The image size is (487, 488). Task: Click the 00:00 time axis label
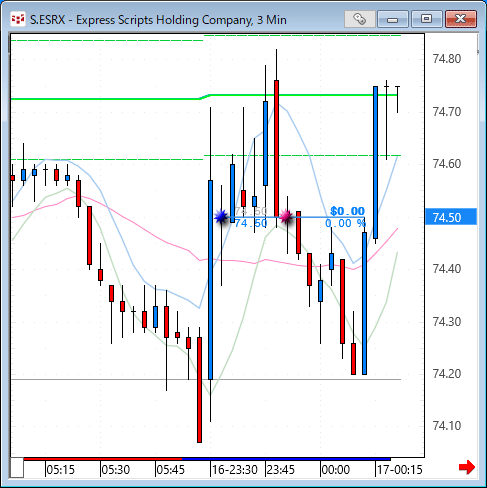[336, 470]
